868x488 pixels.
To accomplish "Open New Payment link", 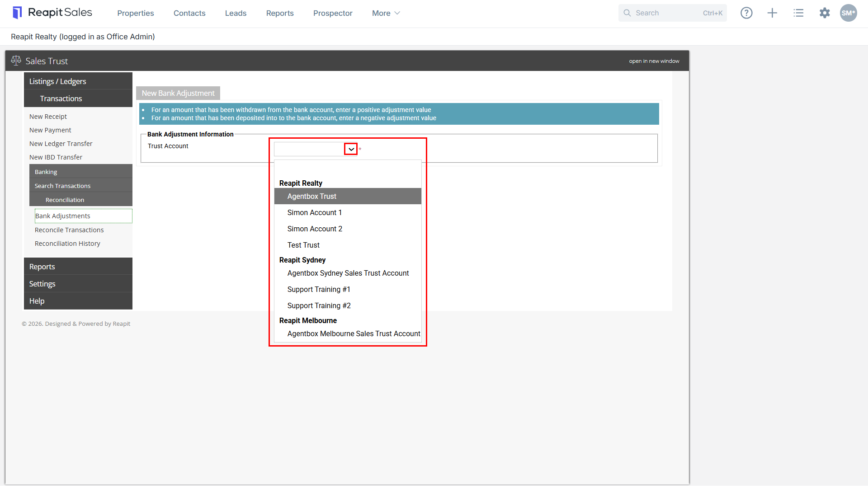I will pos(50,130).
